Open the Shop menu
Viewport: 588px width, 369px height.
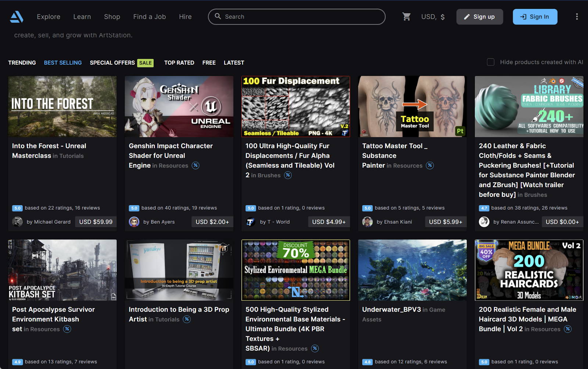(x=112, y=17)
